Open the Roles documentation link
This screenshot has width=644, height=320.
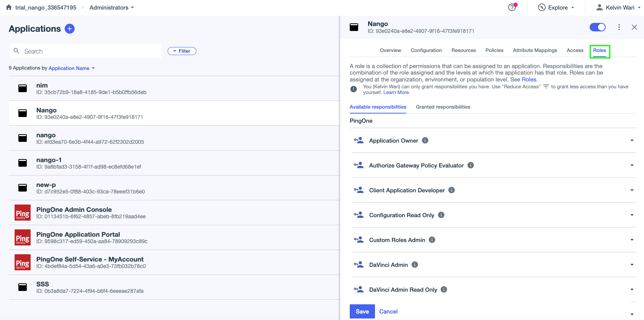[x=529, y=80]
